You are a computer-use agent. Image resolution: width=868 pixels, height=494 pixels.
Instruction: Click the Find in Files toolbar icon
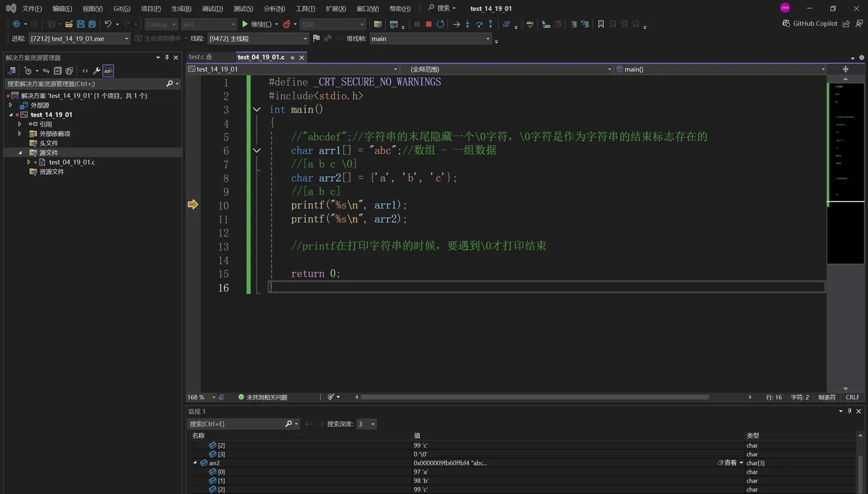pos(378,24)
